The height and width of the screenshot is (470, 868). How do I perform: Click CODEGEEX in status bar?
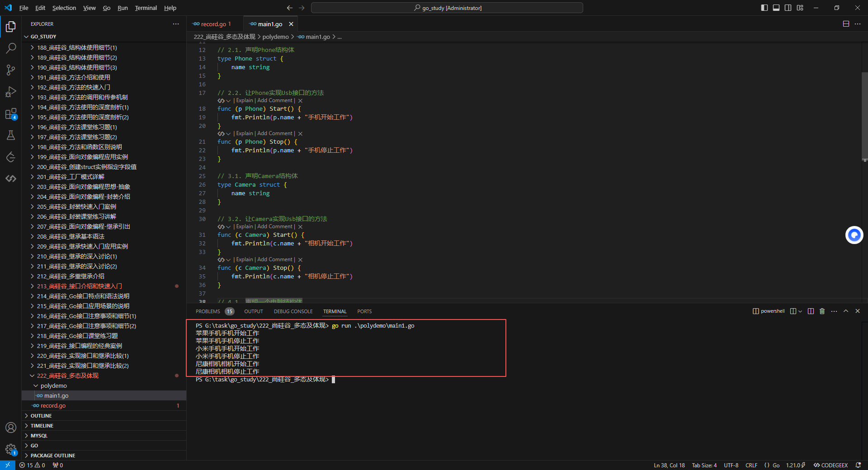(x=830, y=465)
